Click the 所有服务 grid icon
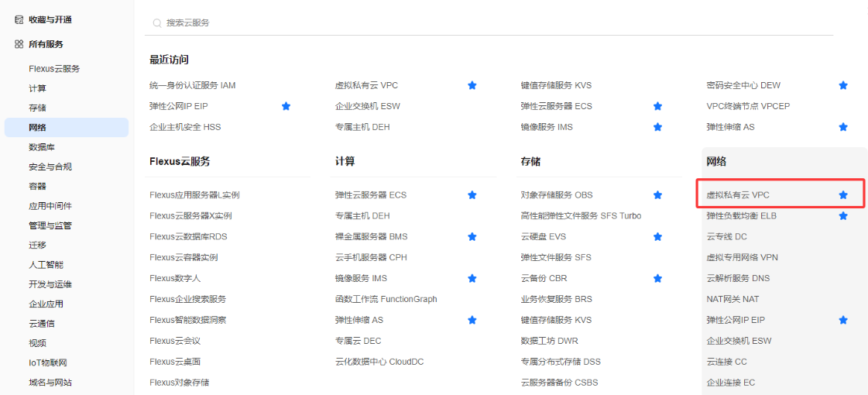 click(19, 44)
